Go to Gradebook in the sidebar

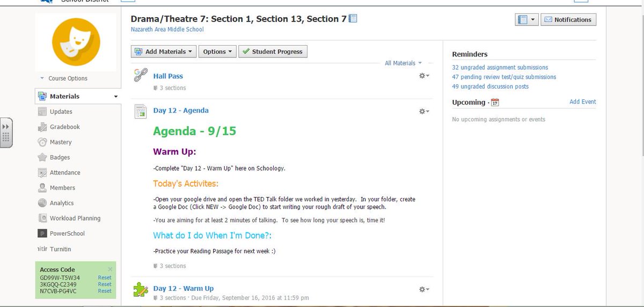click(65, 127)
